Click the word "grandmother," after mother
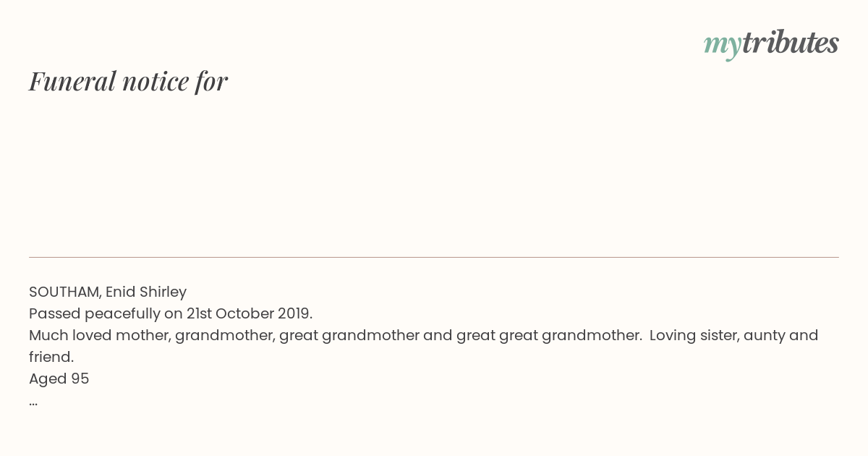 pos(225,336)
